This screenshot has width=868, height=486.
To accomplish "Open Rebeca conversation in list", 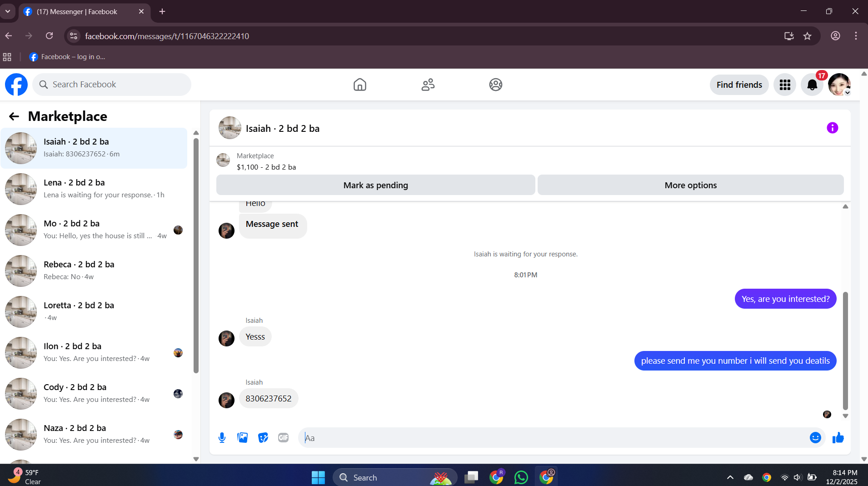I will point(94,271).
